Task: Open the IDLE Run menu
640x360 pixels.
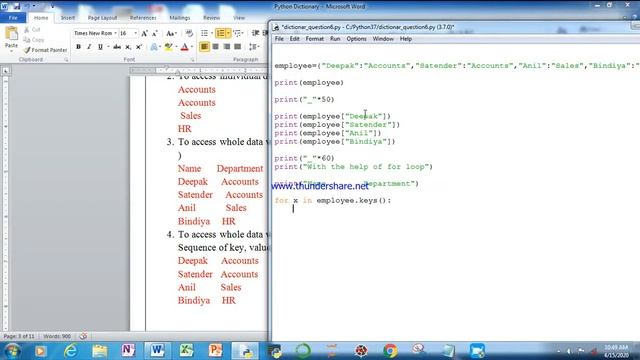Action: [x=335, y=39]
